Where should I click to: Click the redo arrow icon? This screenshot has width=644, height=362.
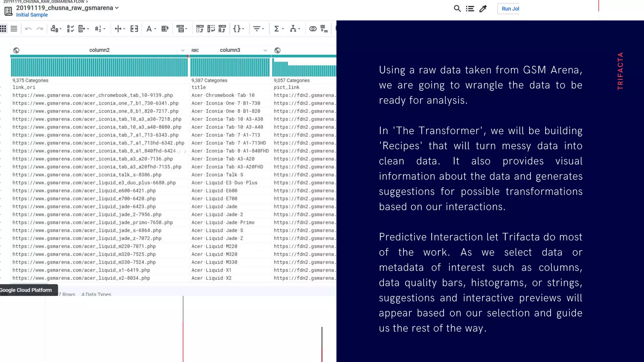pyautogui.click(x=40, y=29)
